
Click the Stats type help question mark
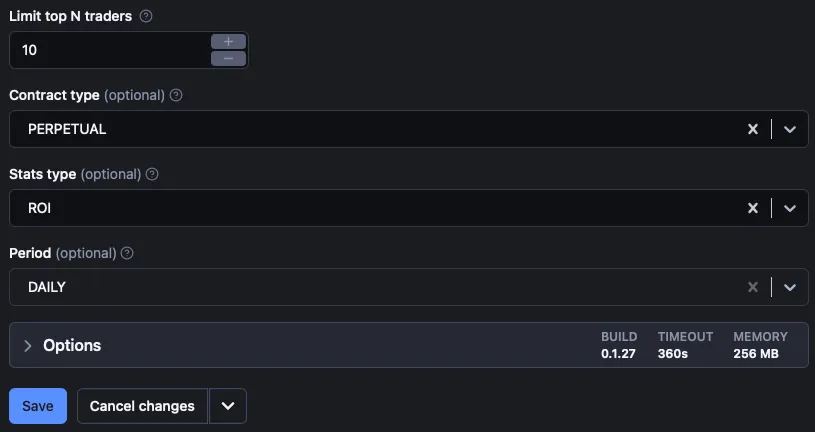pyautogui.click(x=152, y=174)
